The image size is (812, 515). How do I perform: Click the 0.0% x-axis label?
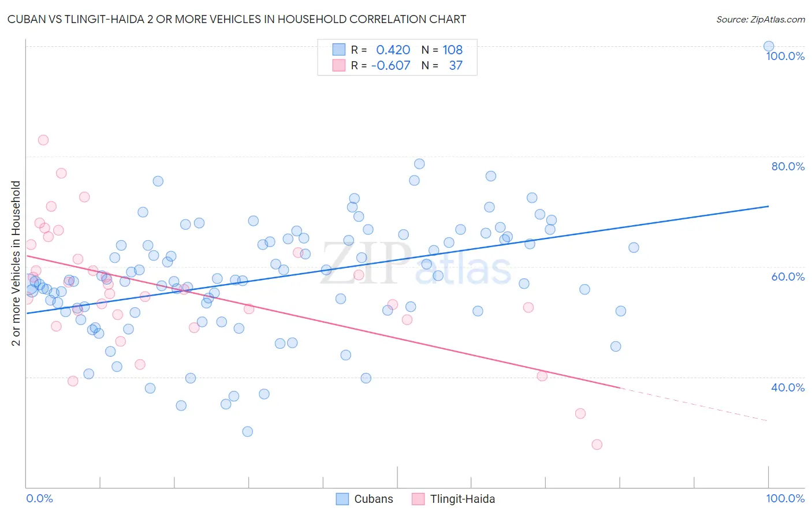point(40,498)
